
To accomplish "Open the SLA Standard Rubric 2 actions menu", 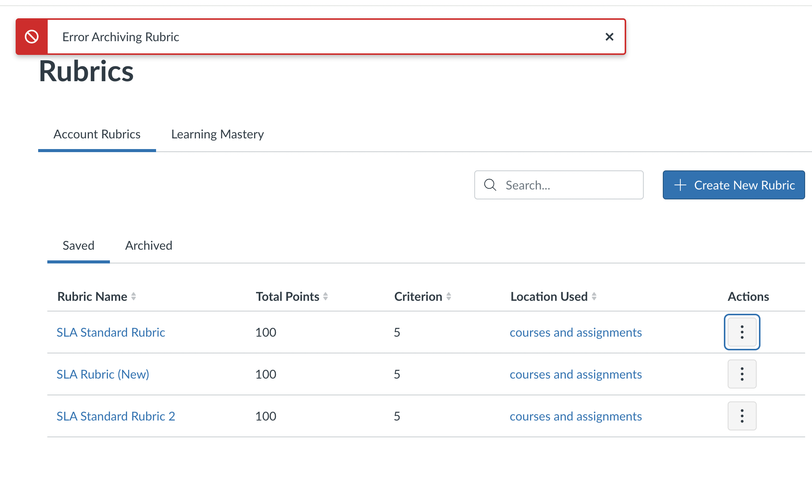I will pyautogui.click(x=742, y=416).
